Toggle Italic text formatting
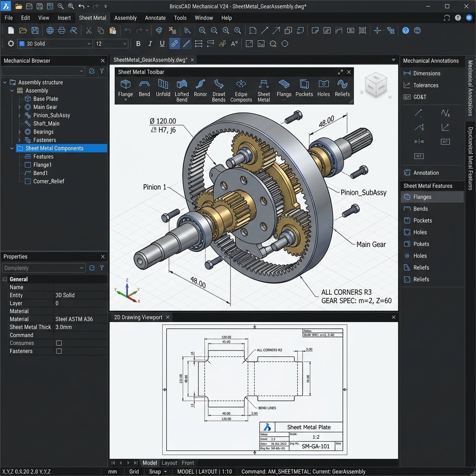The height and width of the screenshot is (476, 476). pos(150,44)
